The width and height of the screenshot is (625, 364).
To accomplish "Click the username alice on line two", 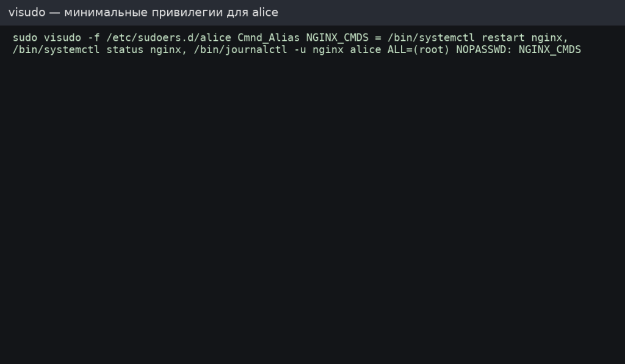I will click(366, 50).
